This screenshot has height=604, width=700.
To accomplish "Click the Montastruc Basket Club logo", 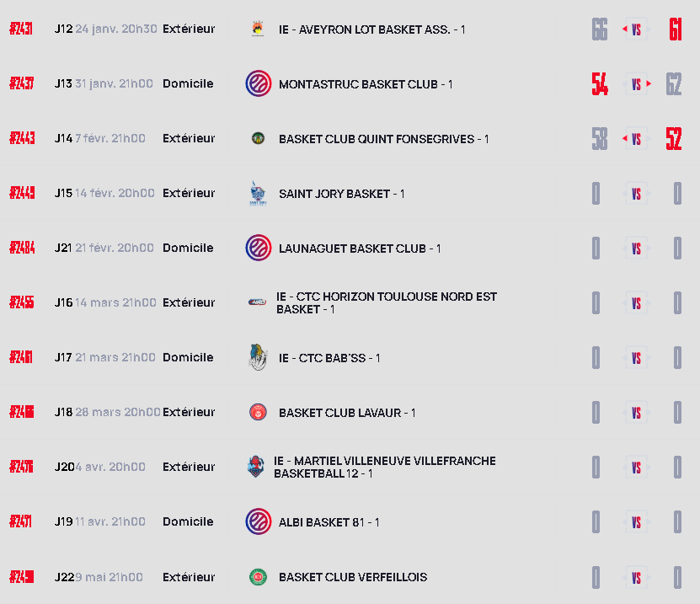I will [258, 84].
